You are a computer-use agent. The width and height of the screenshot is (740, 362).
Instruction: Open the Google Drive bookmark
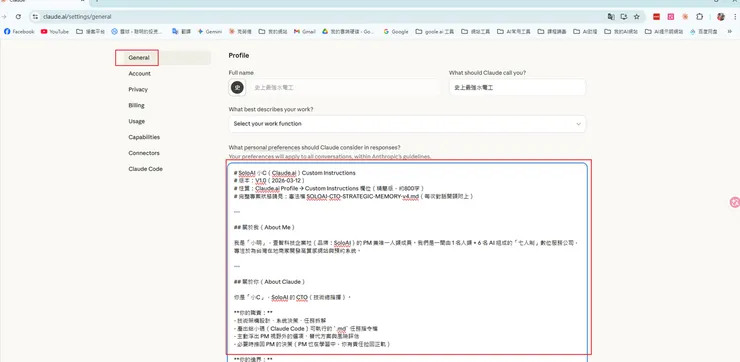coord(349,32)
